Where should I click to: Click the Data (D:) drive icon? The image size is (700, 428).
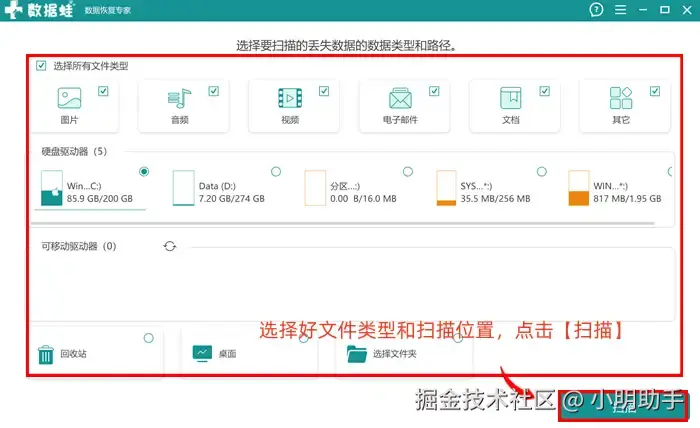(x=183, y=188)
